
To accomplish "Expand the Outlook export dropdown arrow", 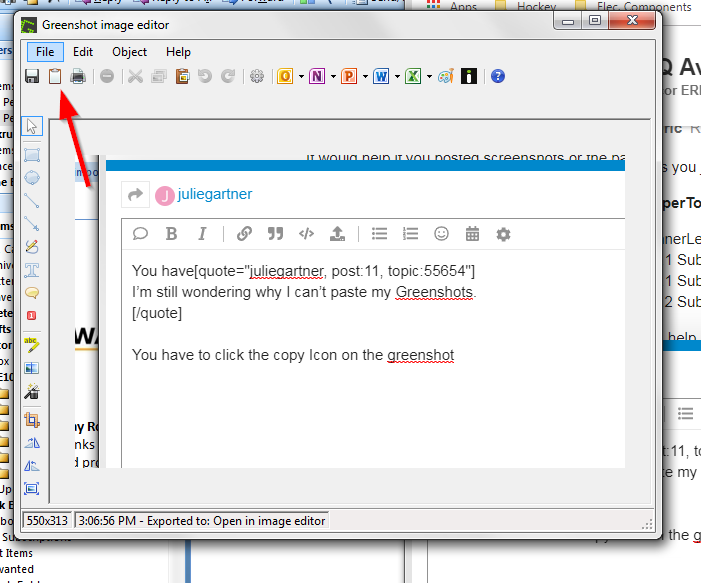I will [301, 77].
